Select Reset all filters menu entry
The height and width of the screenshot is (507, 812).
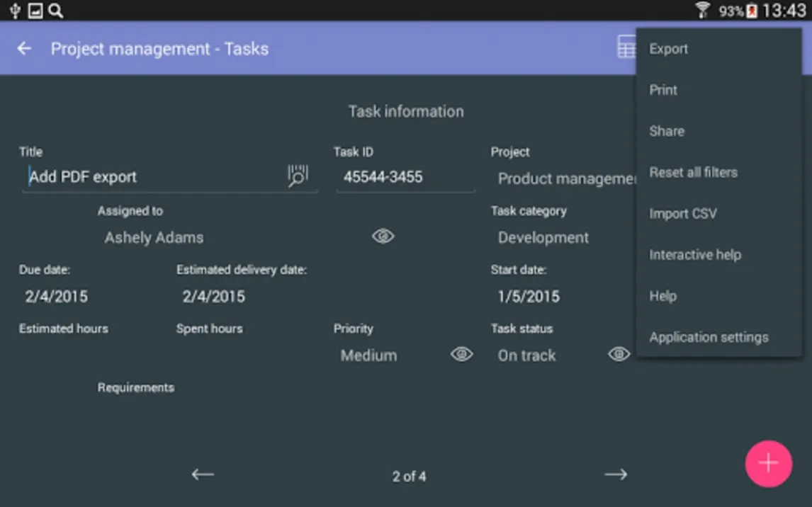[x=693, y=173]
